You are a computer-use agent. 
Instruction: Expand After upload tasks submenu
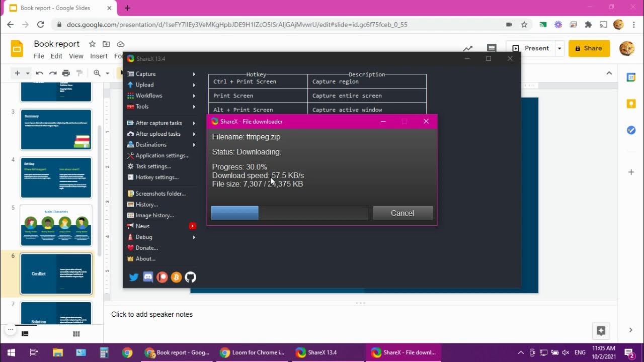(194, 134)
